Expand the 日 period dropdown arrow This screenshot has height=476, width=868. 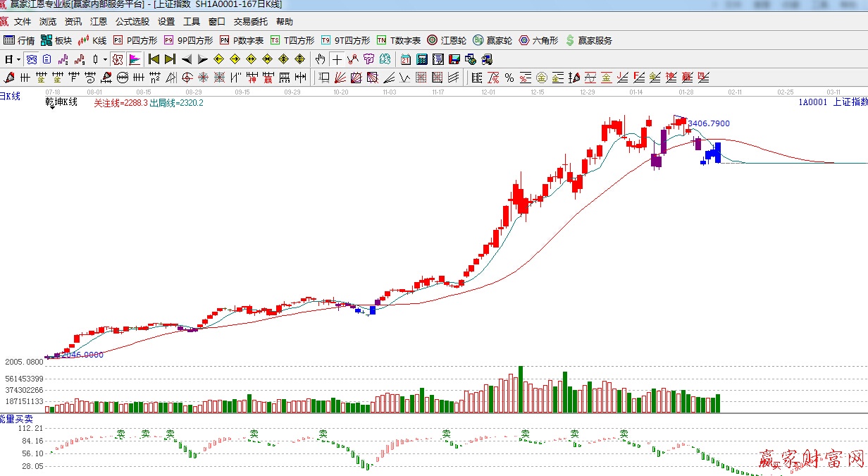click(x=18, y=59)
